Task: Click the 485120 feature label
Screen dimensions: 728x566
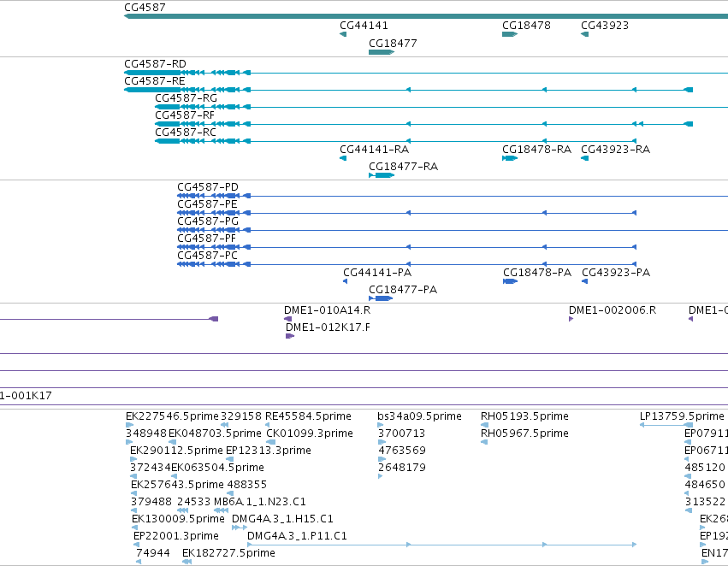Action: click(705, 468)
